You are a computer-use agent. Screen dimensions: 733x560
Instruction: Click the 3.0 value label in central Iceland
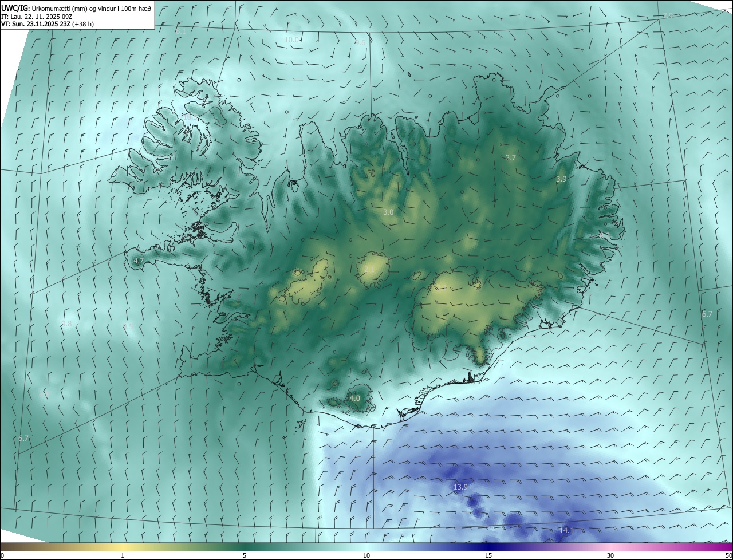(x=388, y=212)
